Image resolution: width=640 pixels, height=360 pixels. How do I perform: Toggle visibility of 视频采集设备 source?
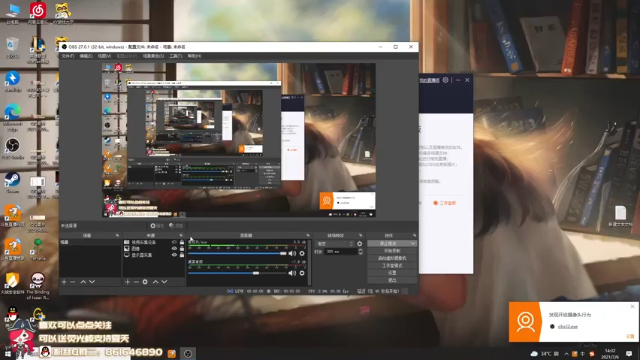[x=174, y=242]
